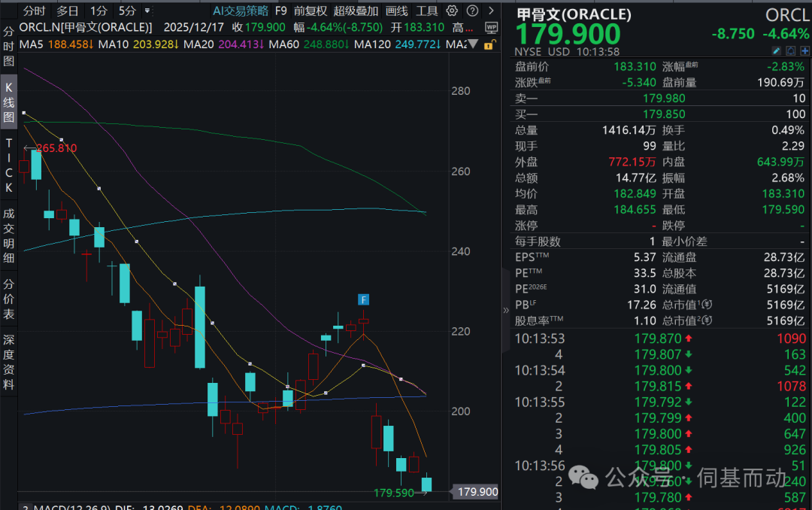
Task: Open chart settings gear icon
Action: [x=452, y=11]
